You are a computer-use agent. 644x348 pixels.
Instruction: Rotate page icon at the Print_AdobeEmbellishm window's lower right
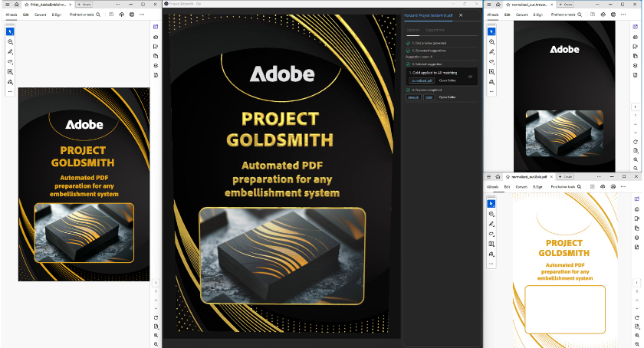156,317
